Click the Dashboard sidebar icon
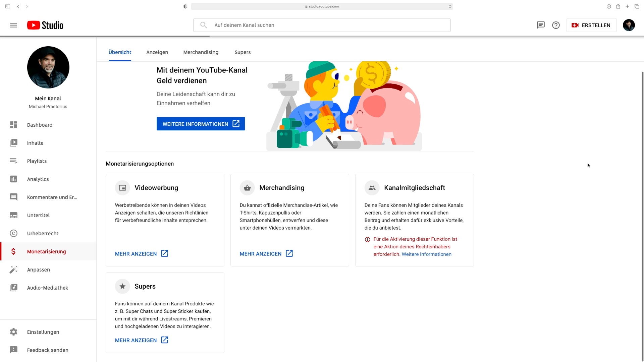 coord(13,125)
